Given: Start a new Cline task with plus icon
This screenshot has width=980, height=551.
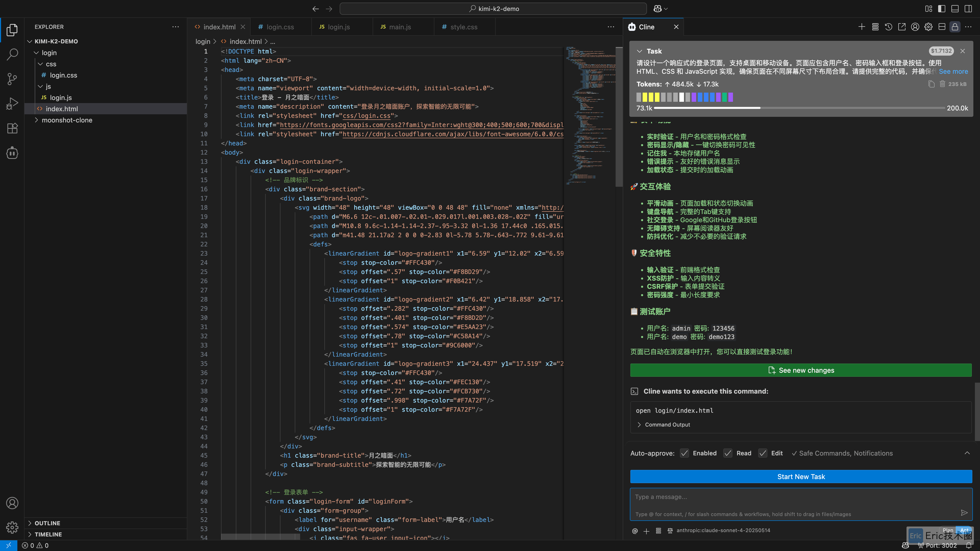Looking at the screenshot, I should [x=862, y=27].
